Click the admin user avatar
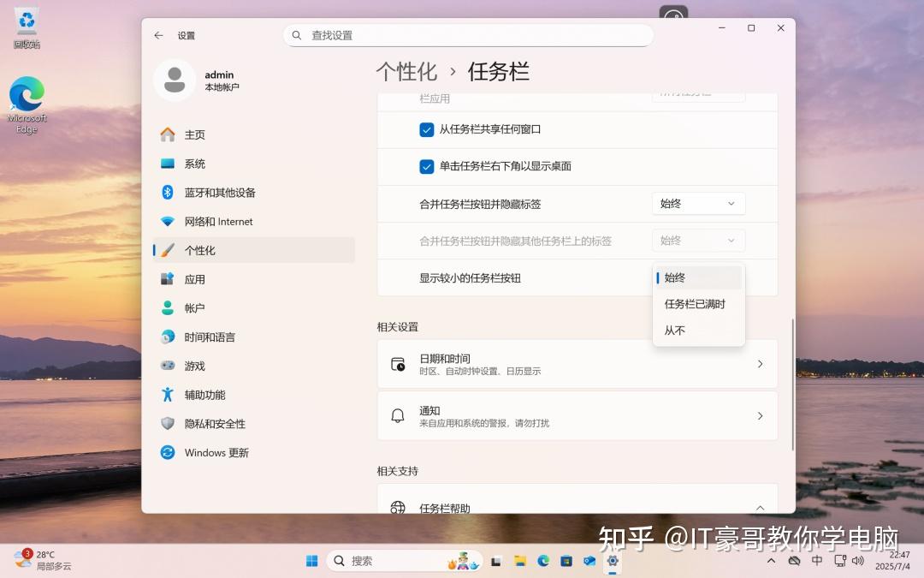The height and width of the screenshot is (578, 924). (x=175, y=80)
